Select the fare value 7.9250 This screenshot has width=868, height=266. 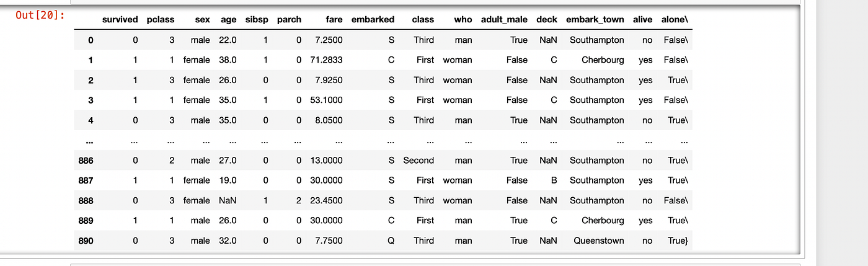328,80
